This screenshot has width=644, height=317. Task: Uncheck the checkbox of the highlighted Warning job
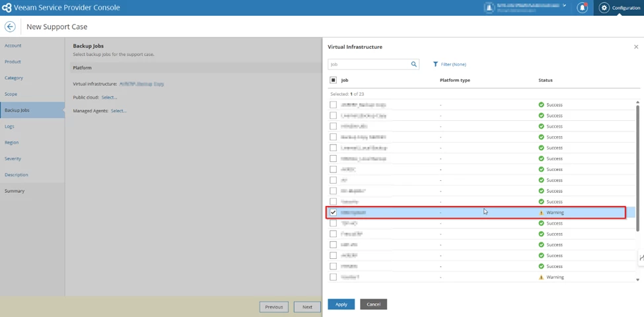(333, 212)
